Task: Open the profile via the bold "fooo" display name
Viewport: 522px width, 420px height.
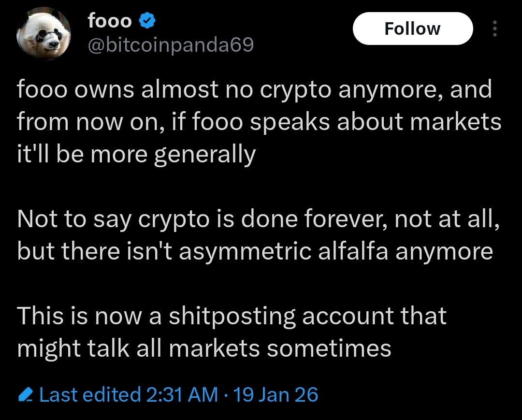Action: [x=109, y=20]
